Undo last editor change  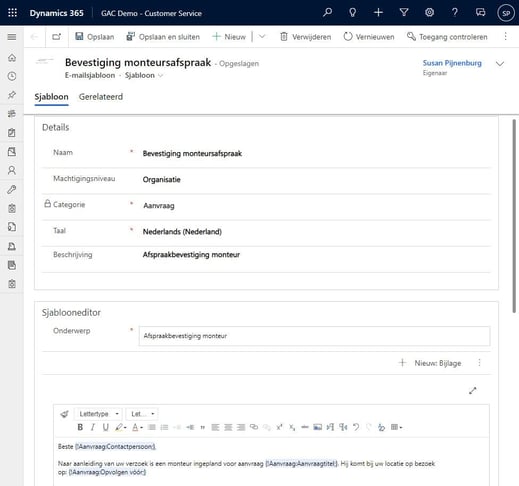(x=356, y=427)
